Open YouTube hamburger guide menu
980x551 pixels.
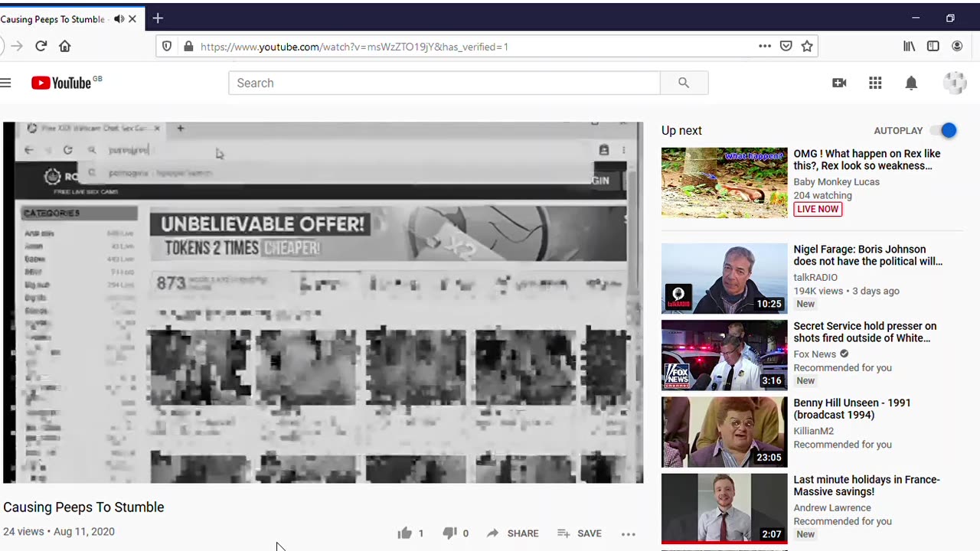coord(5,83)
